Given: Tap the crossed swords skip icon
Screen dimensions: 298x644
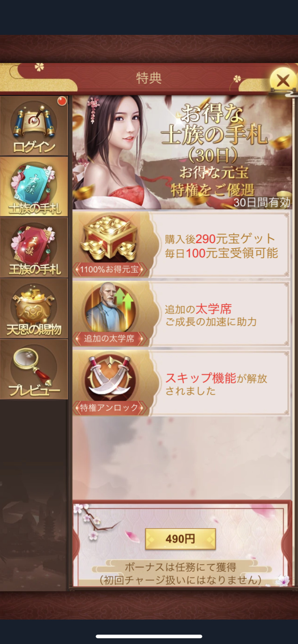Looking at the screenshot, I should point(109,377).
